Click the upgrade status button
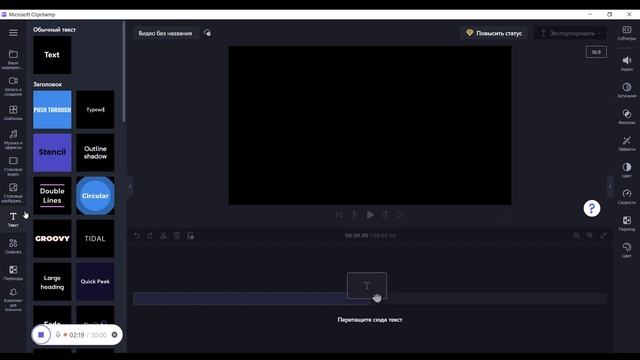 (x=494, y=33)
